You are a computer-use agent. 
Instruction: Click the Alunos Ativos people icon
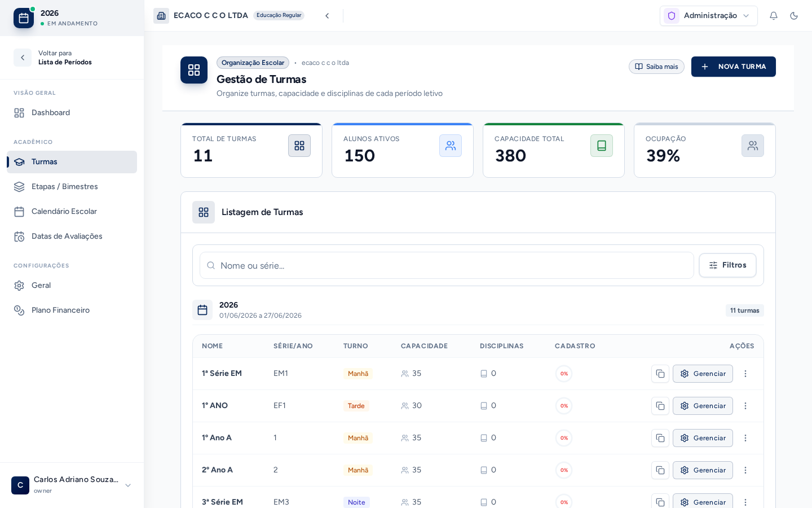tap(451, 146)
